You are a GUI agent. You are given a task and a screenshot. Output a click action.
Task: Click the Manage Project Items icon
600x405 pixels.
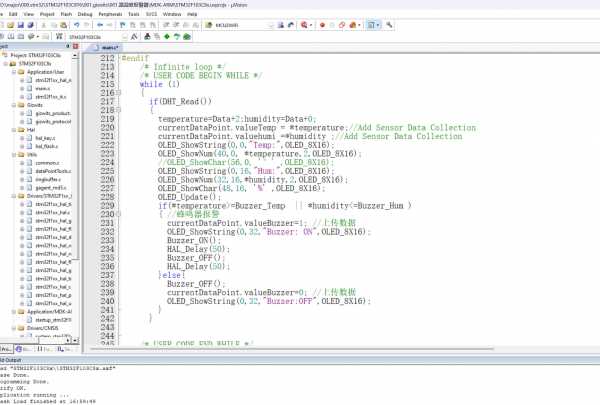click(147, 37)
